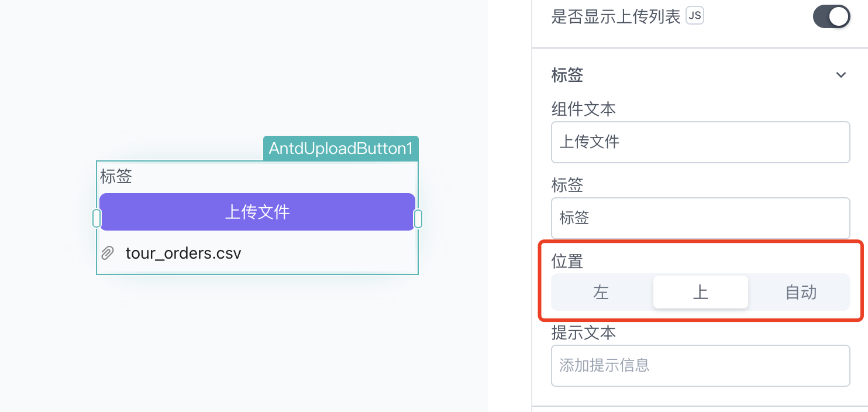
Task: Click the 标签 section header title
Action: pyautogui.click(x=567, y=75)
